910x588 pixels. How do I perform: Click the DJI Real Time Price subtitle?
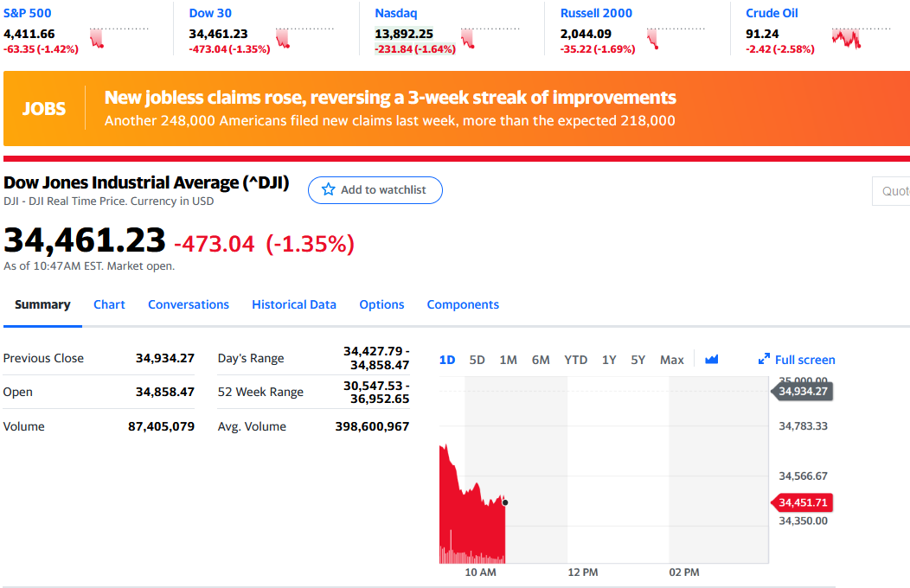click(x=108, y=201)
